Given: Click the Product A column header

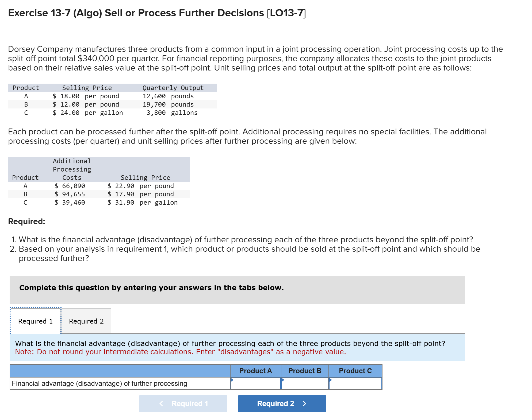Looking at the screenshot, I should (255, 371).
